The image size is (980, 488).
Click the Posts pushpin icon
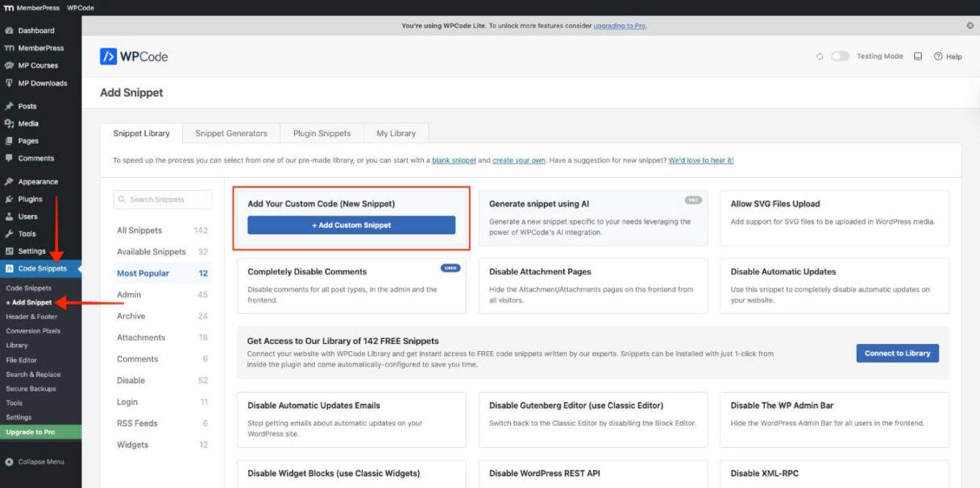10,106
